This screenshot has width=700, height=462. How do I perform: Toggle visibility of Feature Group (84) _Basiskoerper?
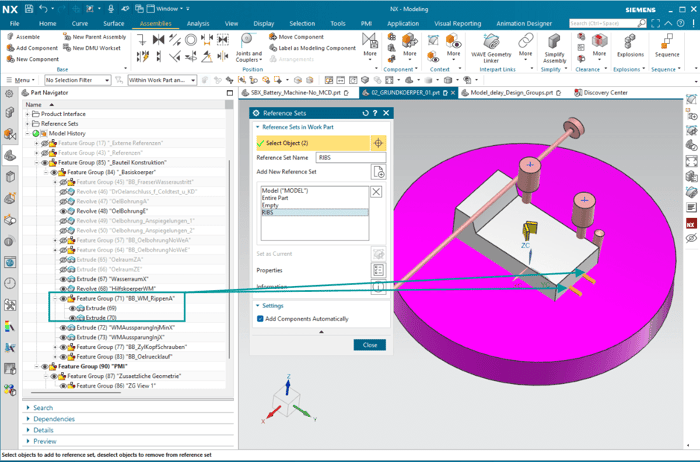[x=54, y=172]
